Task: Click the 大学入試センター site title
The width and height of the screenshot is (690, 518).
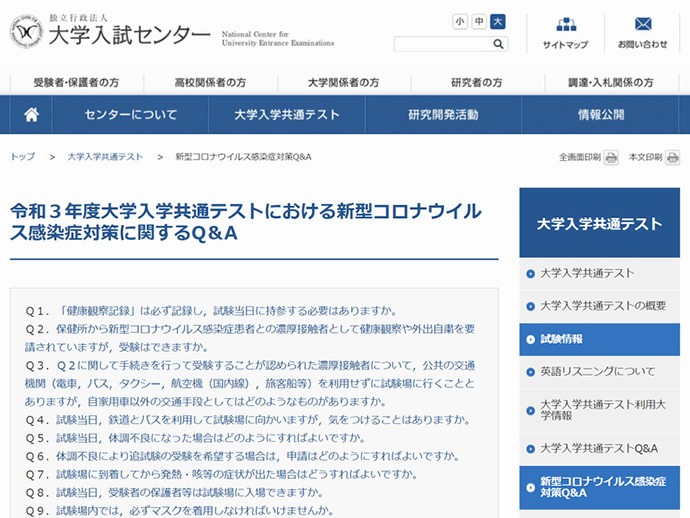Action: coord(129,35)
